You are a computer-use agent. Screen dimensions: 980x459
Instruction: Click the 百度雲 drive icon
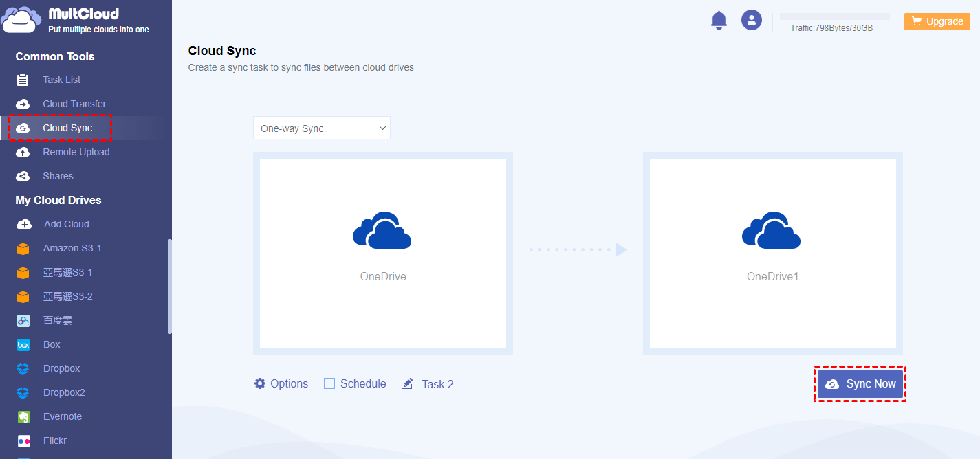click(x=23, y=320)
